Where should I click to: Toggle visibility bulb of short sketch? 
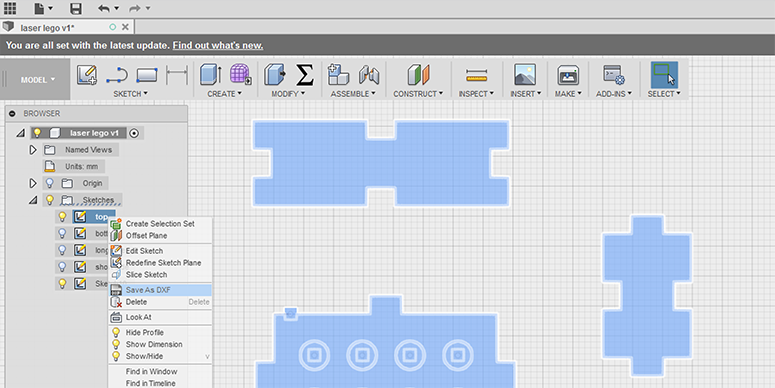(62, 267)
